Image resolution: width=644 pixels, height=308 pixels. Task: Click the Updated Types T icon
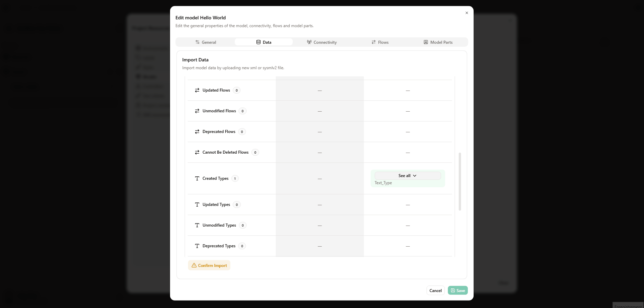pyautogui.click(x=197, y=205)
